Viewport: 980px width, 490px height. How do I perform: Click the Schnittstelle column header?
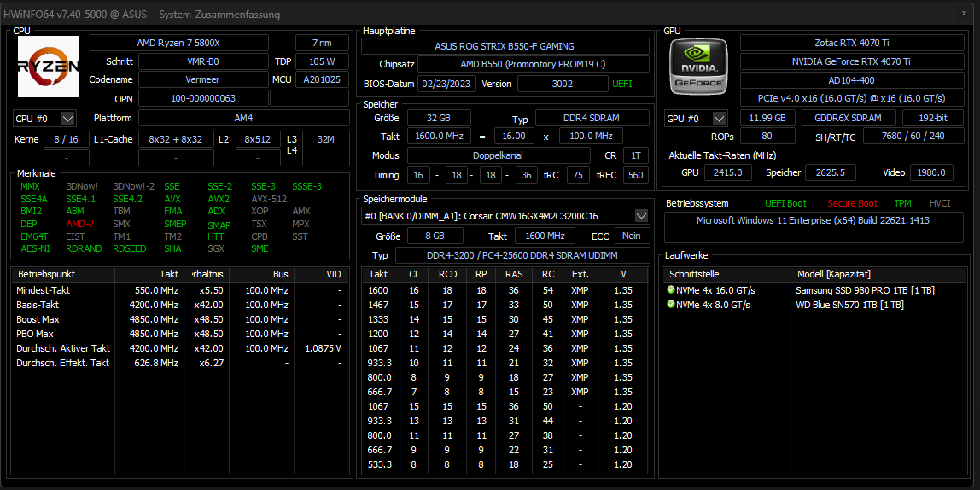click(x=727, y=274)
